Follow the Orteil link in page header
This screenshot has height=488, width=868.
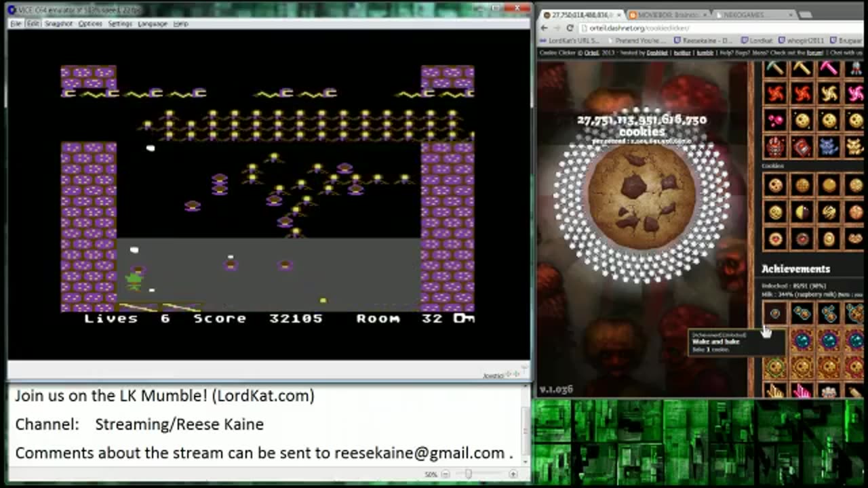[591, 53]
